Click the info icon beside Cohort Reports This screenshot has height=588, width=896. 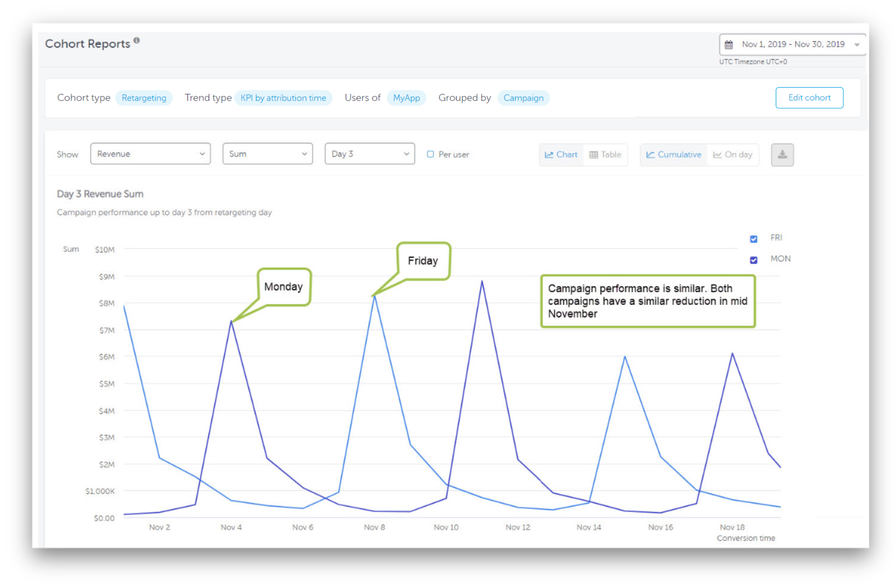coord(137,41)
